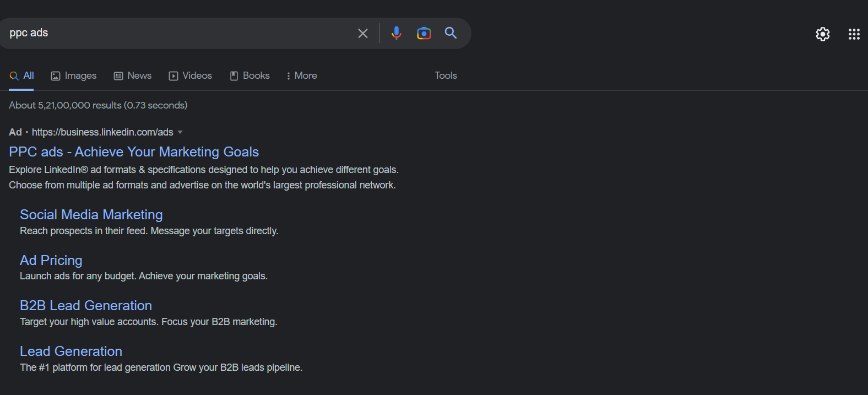The image size is (868, 395).
Task: Start voice search with the microphone icon
Action: pos(396,34)
